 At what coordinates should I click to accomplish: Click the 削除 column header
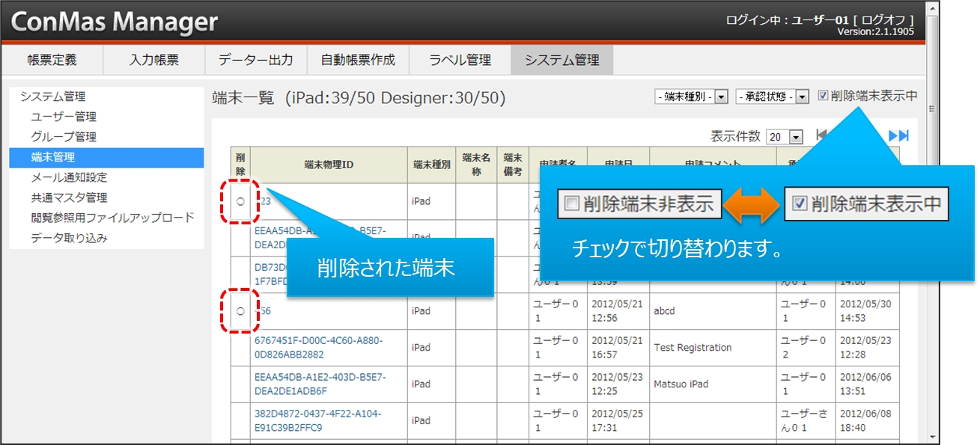[240, 165]
